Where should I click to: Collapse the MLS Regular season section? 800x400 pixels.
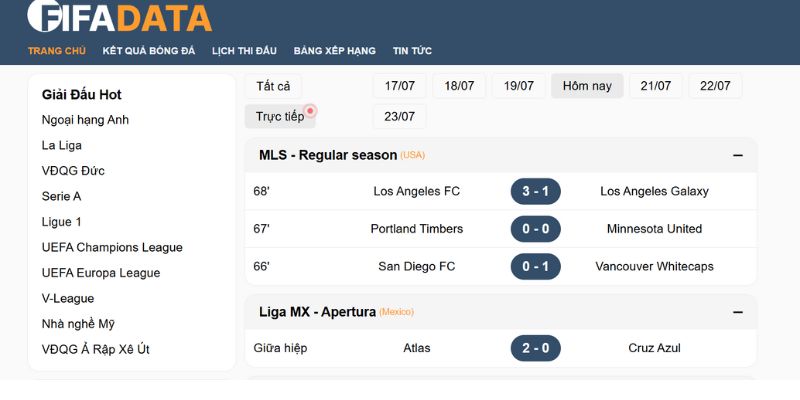tap(738, 155)
